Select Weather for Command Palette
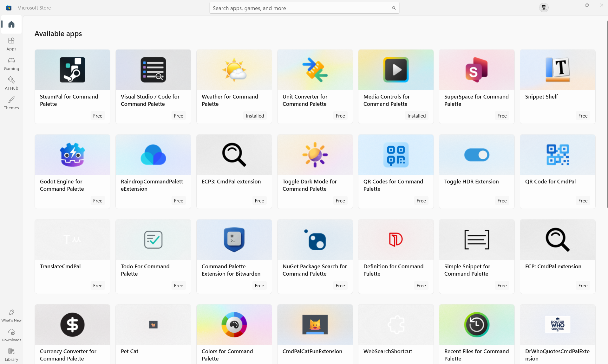The image size is (608, 364). pyautogui.click(x=234, y=86)
